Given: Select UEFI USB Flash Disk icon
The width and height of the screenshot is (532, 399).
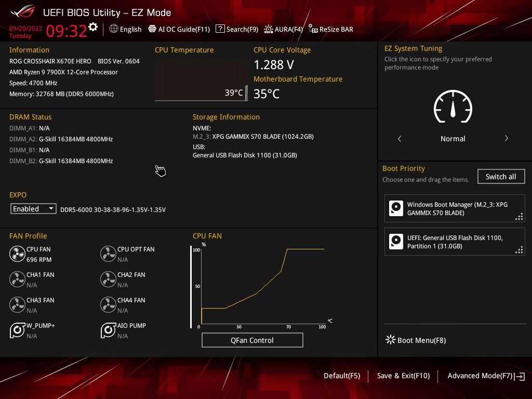Looking at the screenshot, I should click(396, 242).
